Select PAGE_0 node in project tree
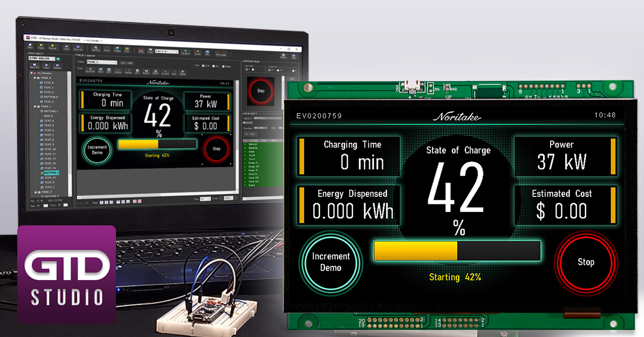Screen dimensions: 644x337 tap(43, 78)
